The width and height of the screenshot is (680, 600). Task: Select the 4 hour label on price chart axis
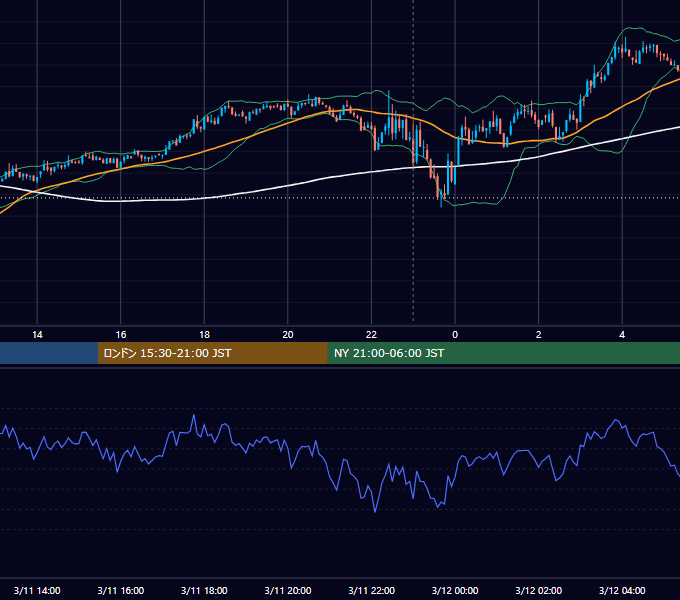(x=622, y=335)
